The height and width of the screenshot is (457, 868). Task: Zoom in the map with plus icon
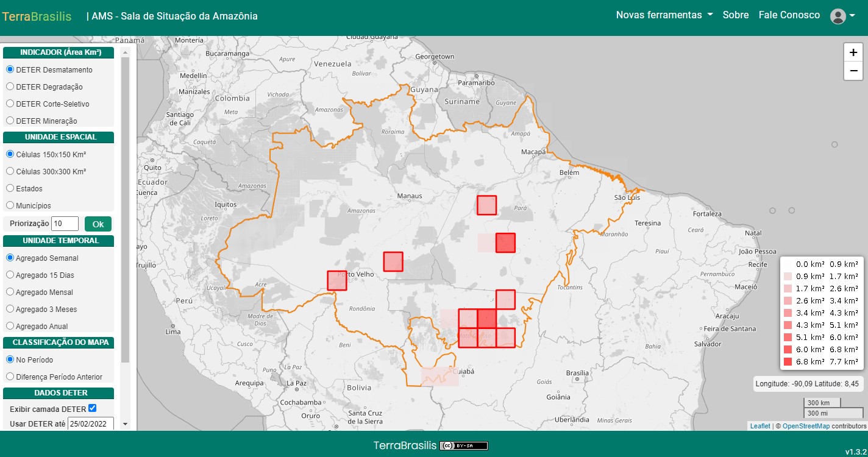click(853, 52)
